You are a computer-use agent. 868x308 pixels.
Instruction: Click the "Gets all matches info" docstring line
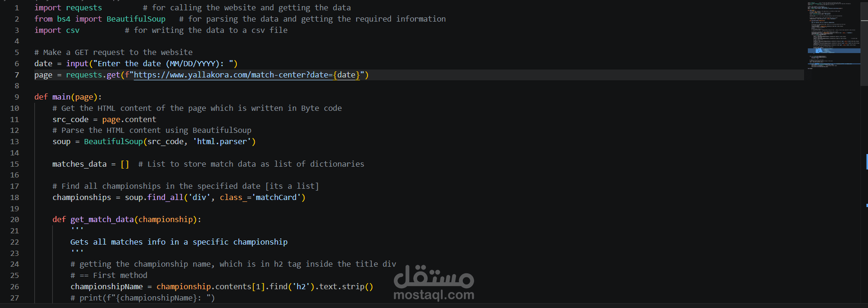coord(179,242)
